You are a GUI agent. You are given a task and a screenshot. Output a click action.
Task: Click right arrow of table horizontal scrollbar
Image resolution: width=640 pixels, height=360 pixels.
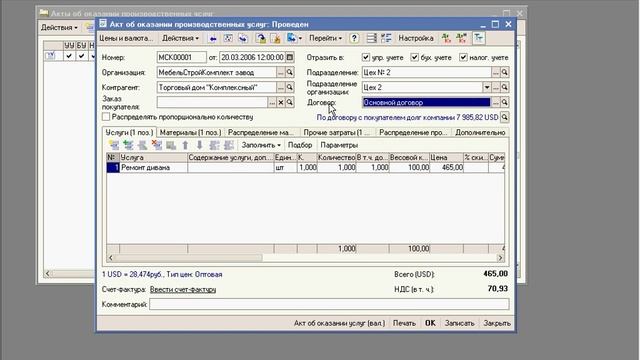[500, 258]
